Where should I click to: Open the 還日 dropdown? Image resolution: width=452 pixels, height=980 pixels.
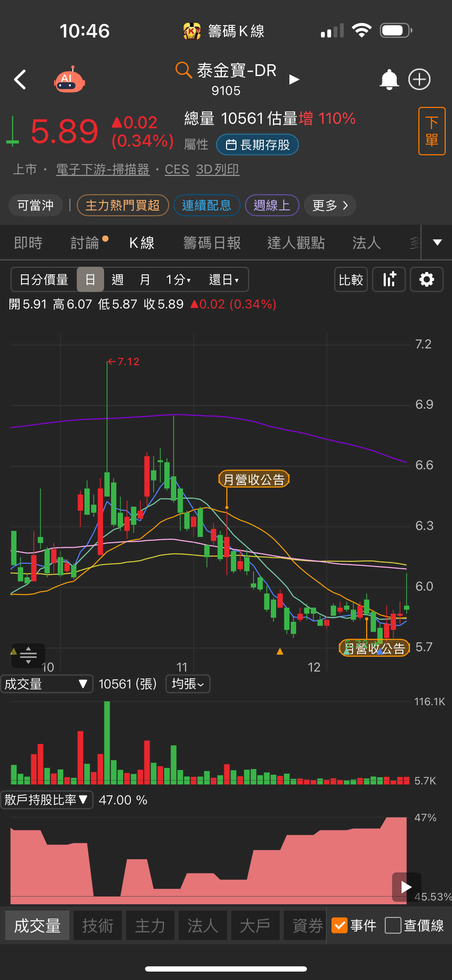pos(224,280)
